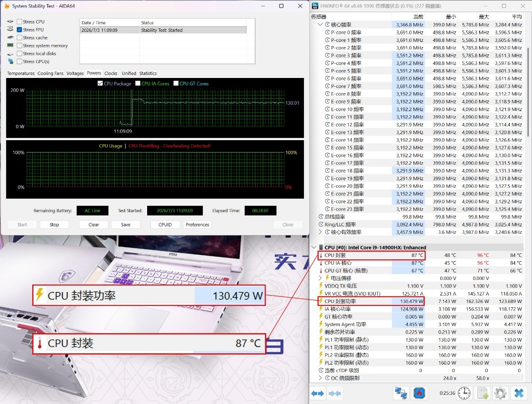Click clock icon beside 总线频率 row

click(x=321, y=217)
